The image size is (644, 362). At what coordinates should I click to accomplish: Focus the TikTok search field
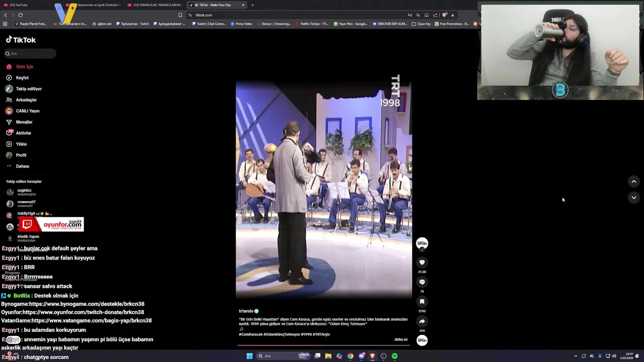coord(30,53)
